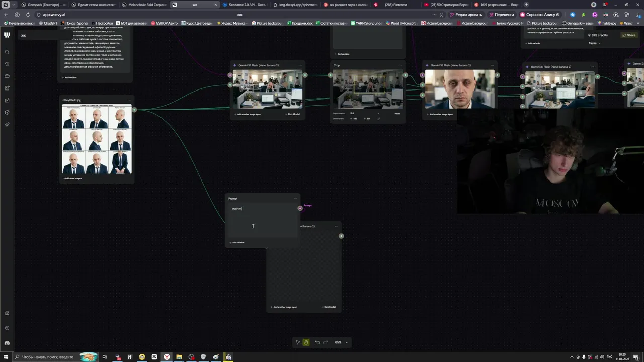Open the notification center in system tray
Image resolution: width=644 pixels, height=362 pixels.
coord(636,357)
